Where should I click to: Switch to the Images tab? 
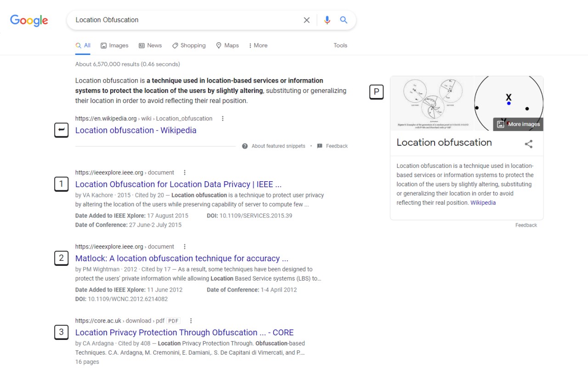114,46
